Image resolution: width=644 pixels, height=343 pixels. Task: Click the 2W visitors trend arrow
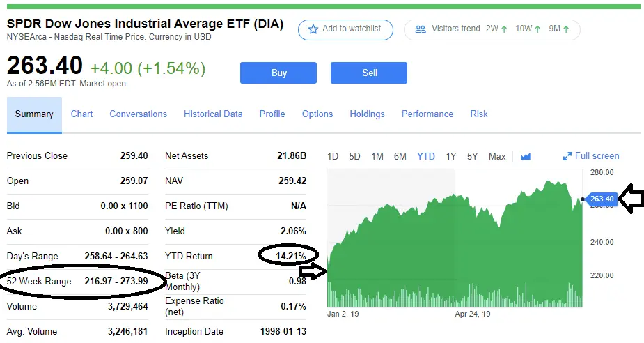tap(505, 29)
